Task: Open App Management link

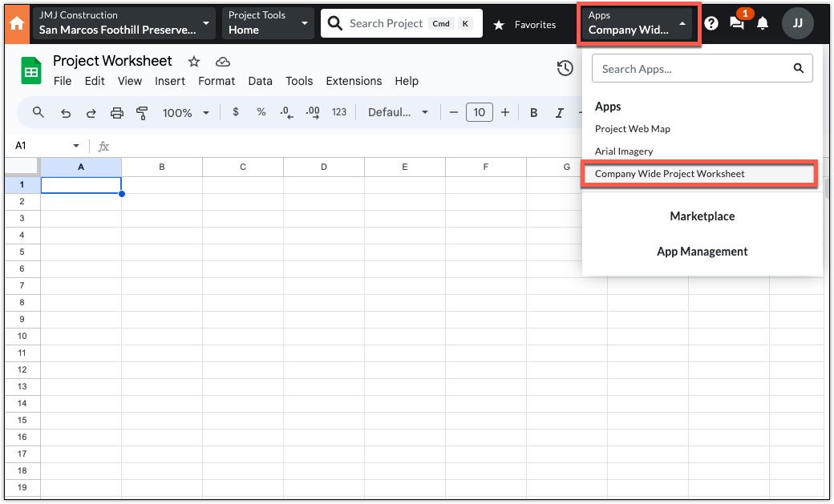Action: point(702,252)
